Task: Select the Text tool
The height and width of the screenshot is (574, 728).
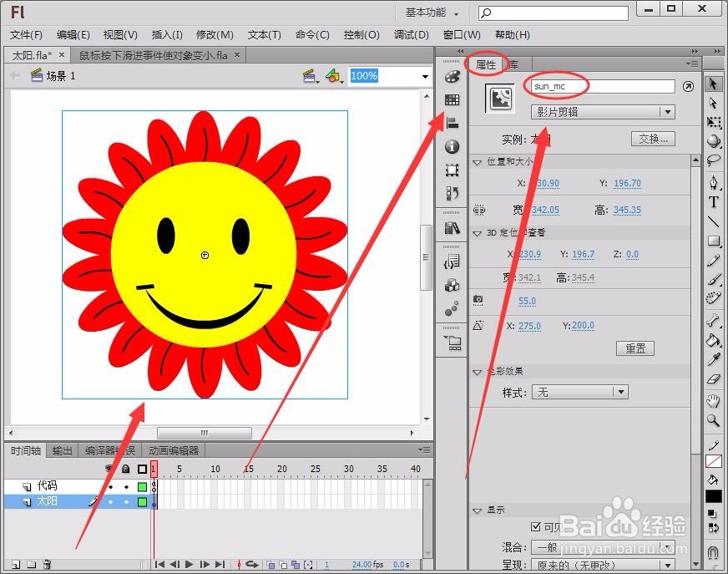Action: 714,201
